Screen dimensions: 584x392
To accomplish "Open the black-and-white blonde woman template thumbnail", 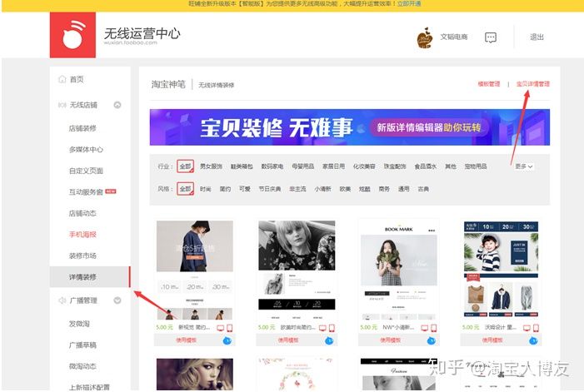I will click(x=297, y=270).
